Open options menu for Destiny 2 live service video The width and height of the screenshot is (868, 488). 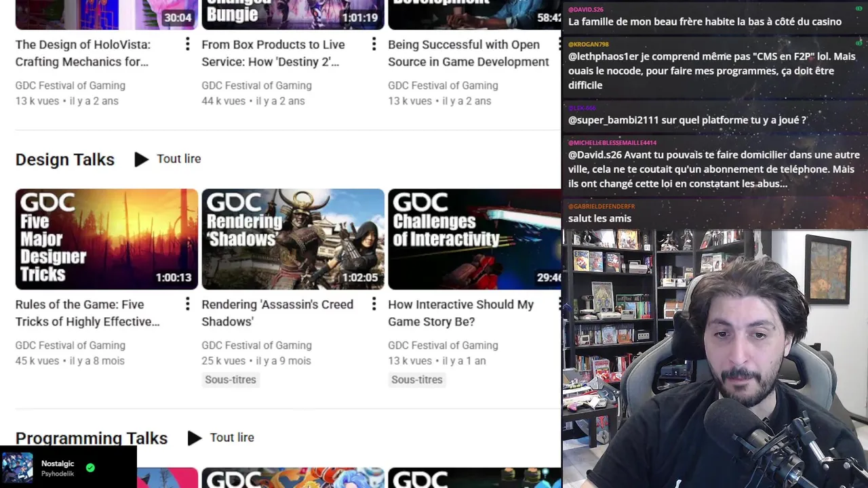pos(374,45)
